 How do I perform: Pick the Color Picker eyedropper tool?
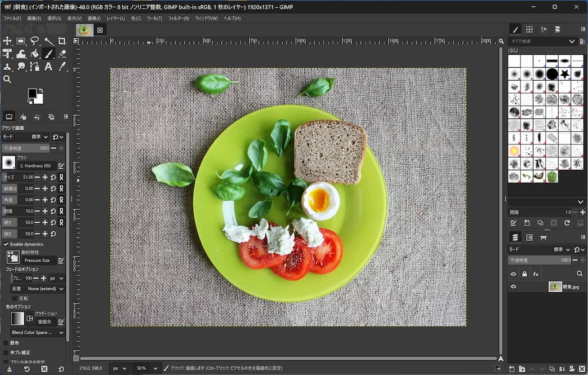[x=62, y=67]
